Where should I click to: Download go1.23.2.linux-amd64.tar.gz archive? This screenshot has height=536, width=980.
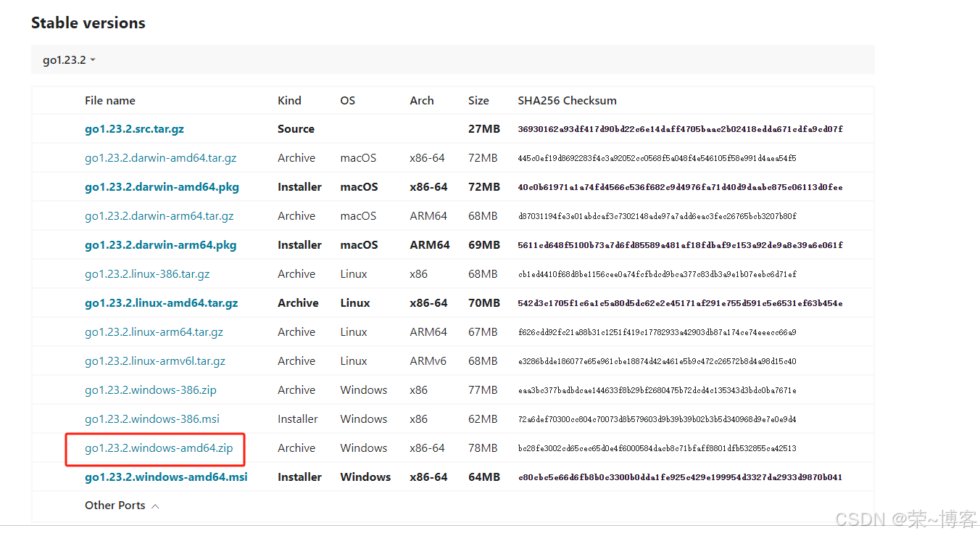[161, 303]
